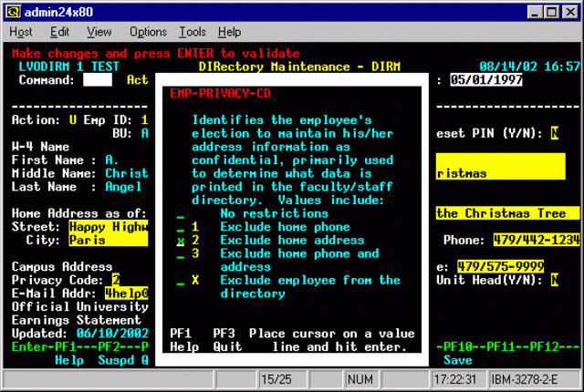Click the 'Make changes and press ENTER' message
This screenshot has width=584, height=392.
pyautogui.click(x=156, y=53)
